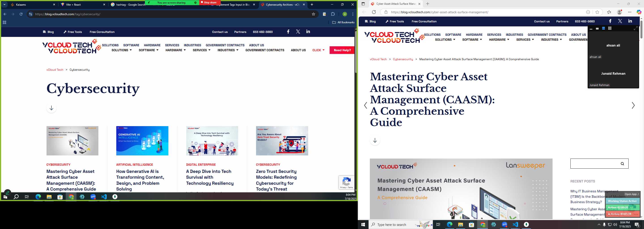644x229 pixels.
Task: Open Chrome apps grid icon in bookmarks bar
Action: [x=4, y=22]
